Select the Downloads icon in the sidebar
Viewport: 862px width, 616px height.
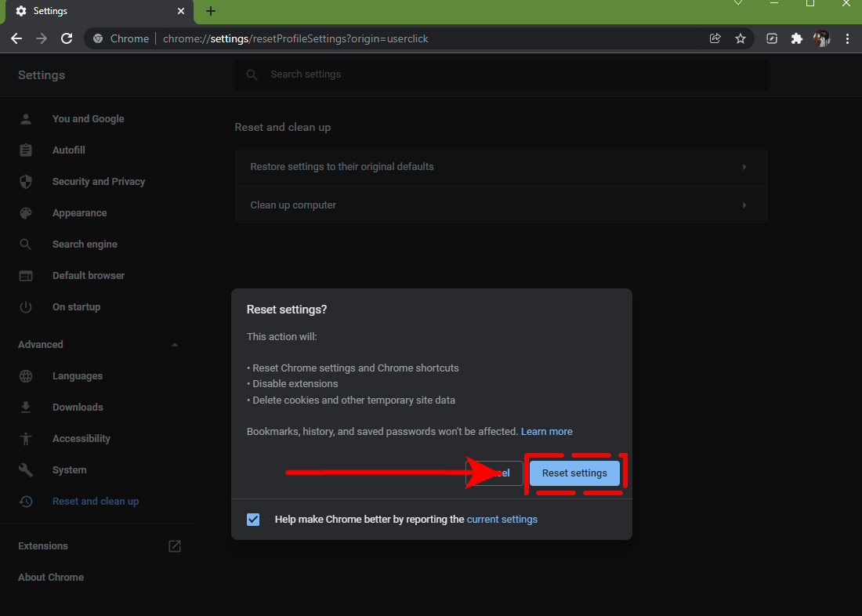[x=26, y=407]
